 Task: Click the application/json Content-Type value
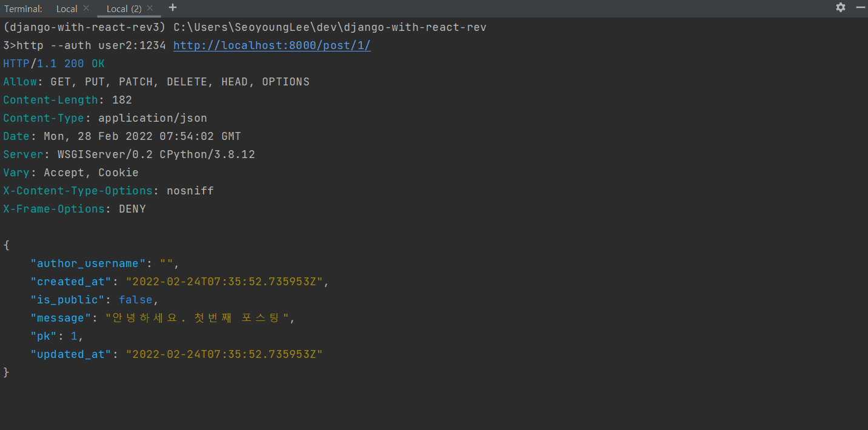click(152, 118)
